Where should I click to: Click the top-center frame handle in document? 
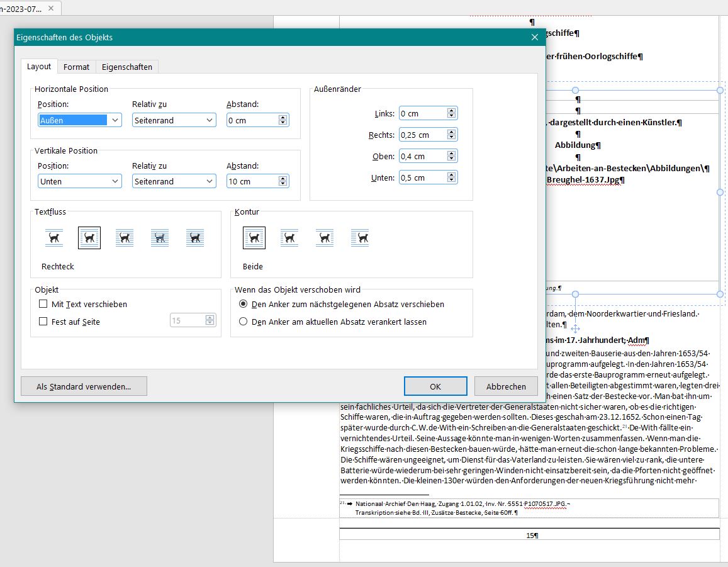575,90
